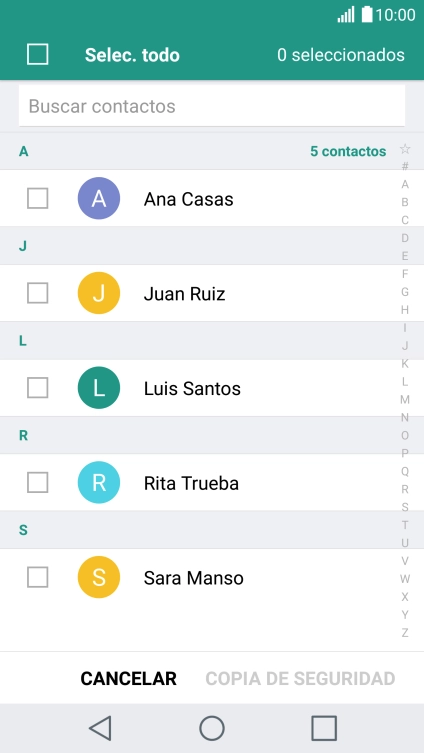Tap the Android back navigation icon
Screen dimensions: 424x753
(x=101, y=728)
